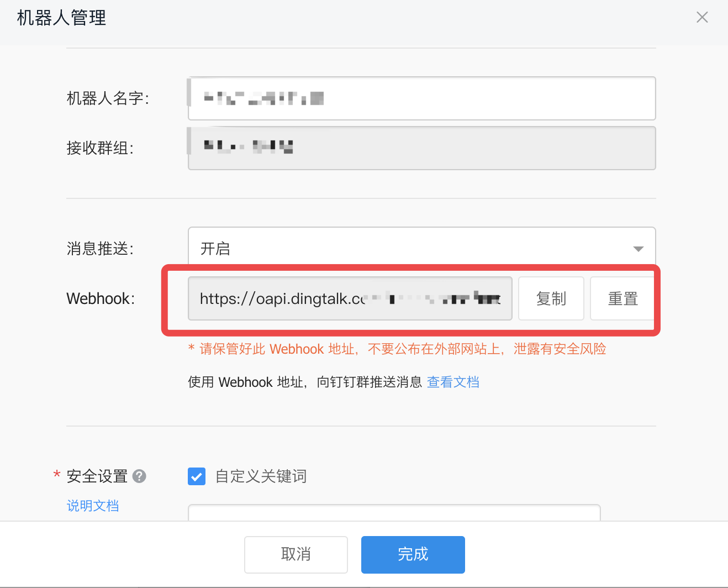Click the 消息推送 dropdown arrow
Viewport: 728px width, 588px height.
639,249
